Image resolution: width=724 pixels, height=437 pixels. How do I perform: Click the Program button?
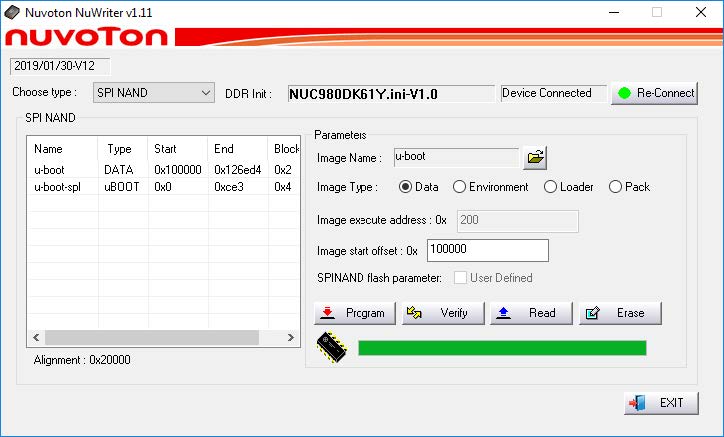pyautogui.click(x=355, y=313)
